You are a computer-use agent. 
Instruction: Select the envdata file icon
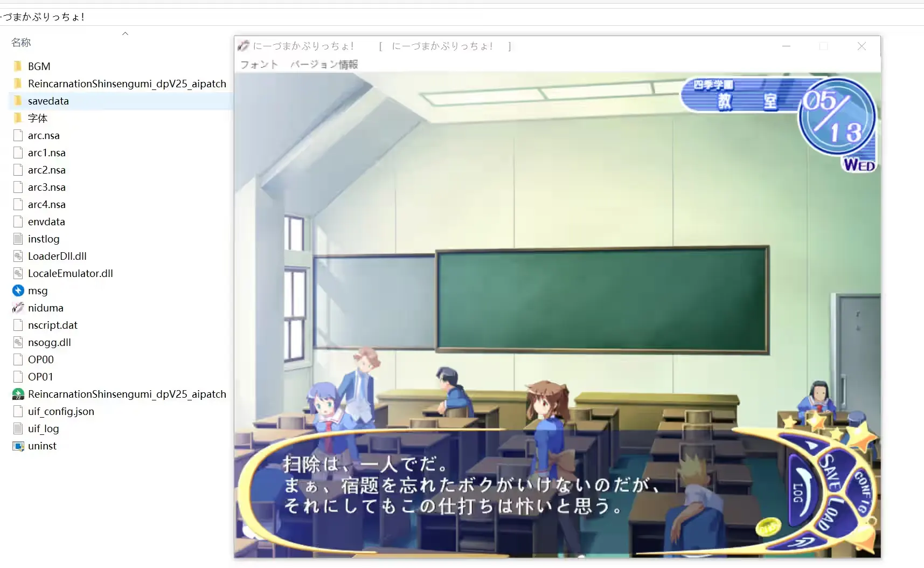point(18,221)
